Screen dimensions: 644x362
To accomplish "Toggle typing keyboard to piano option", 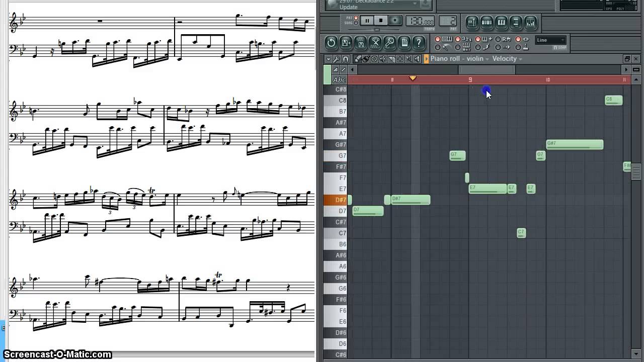I will [x=438, y=39].
